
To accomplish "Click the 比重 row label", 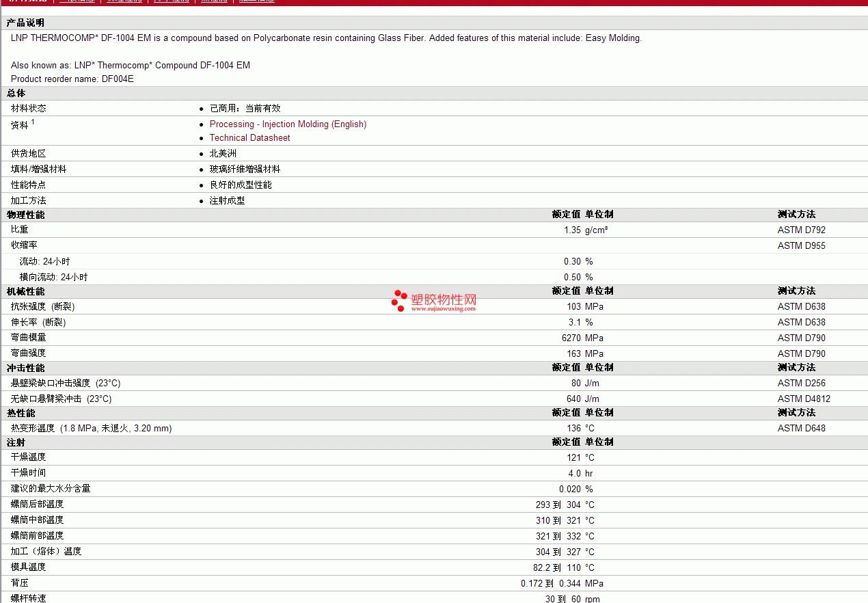I will 20,230.
